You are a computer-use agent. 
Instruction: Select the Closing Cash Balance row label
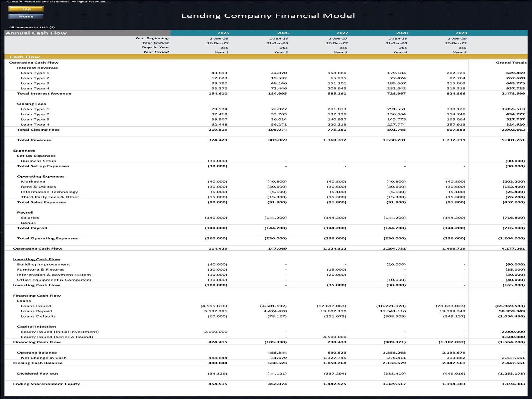[x=38, y=363]
